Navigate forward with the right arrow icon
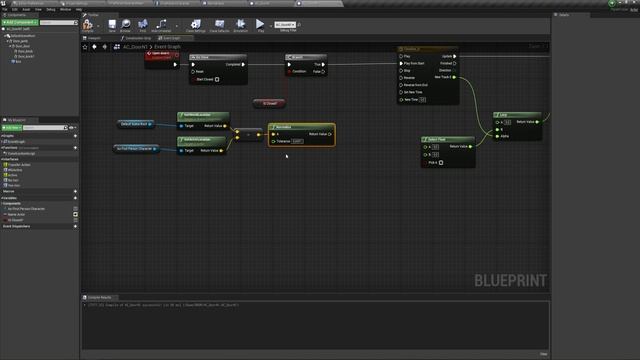This screenshot has width=640, height=360. point(105,47)
